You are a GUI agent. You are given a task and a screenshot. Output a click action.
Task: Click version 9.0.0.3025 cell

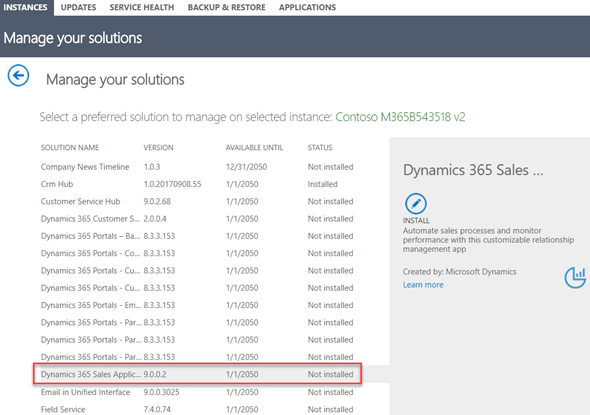[x=161, y=392]
